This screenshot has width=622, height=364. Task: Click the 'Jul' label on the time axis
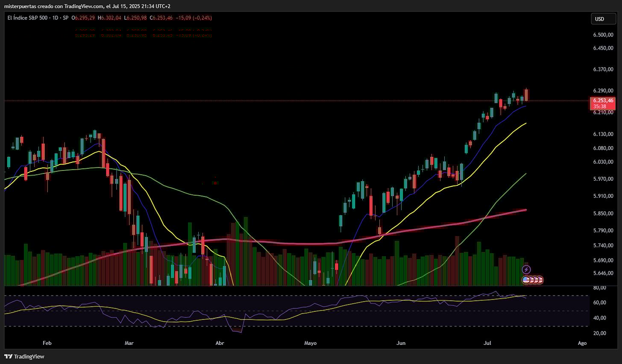click(x=487, y=343)
